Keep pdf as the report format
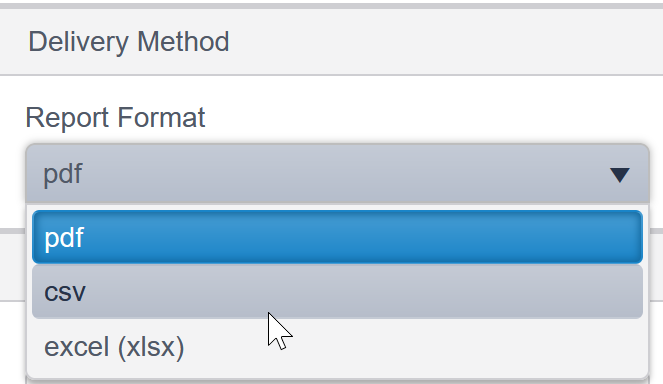663x384 pixels. [x=337, y=237]
